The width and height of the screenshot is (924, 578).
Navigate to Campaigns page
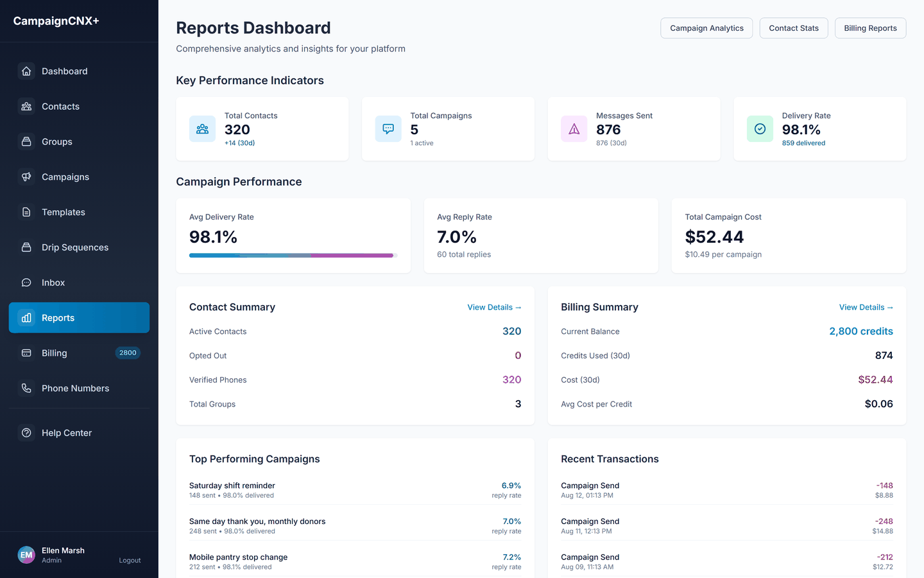(79, 177)
